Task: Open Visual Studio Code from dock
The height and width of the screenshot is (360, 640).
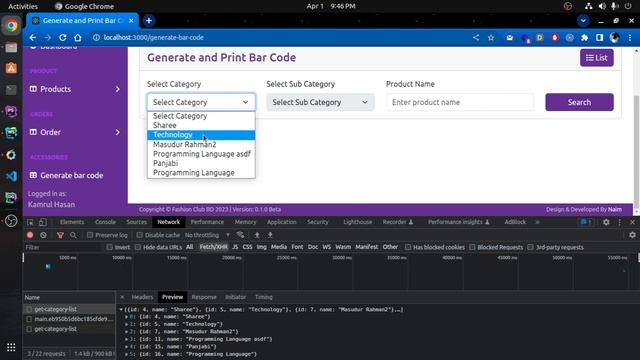Action: (x=11, y=176)
